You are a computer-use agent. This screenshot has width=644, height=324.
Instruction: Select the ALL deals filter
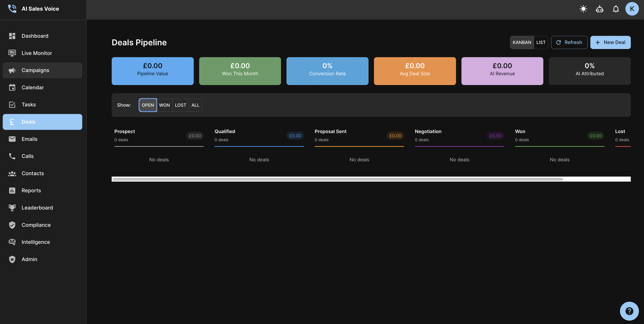(x=195, y=105)
